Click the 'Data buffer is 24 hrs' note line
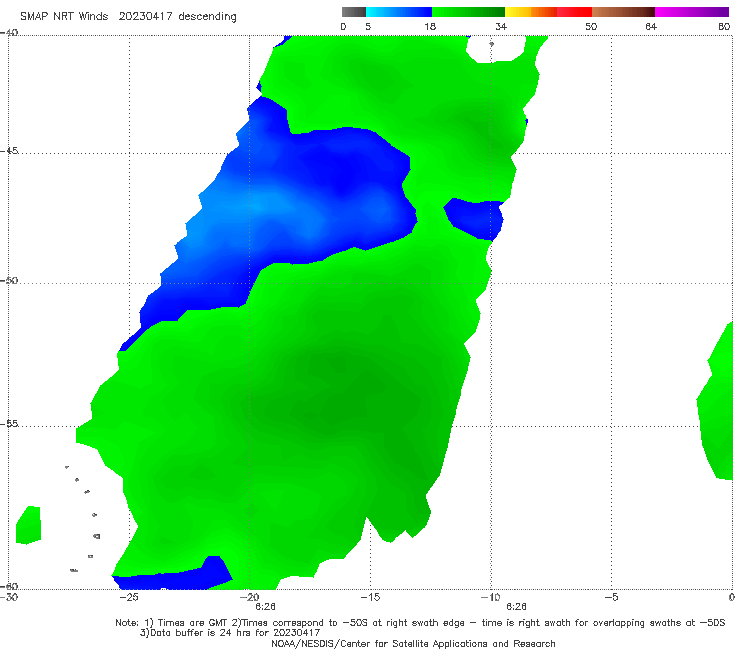Image resolution: width=740 pixels, height=650 pixels. coord(230,633)
